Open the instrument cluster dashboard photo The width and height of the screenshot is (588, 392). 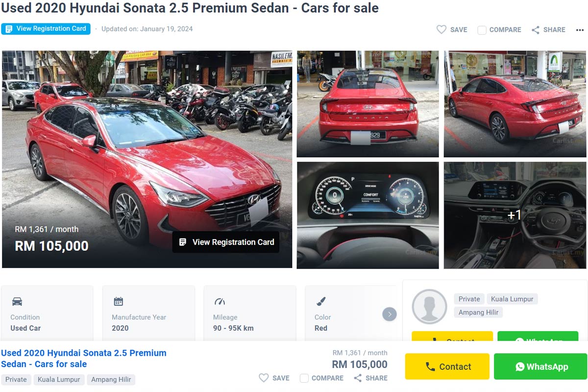pos(367,215)
